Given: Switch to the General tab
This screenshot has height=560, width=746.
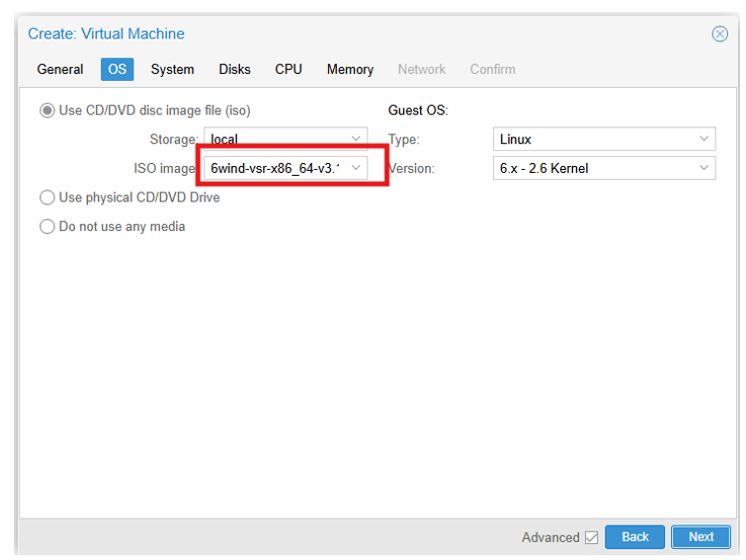Looking at the screenshot, I should point(60,69).
